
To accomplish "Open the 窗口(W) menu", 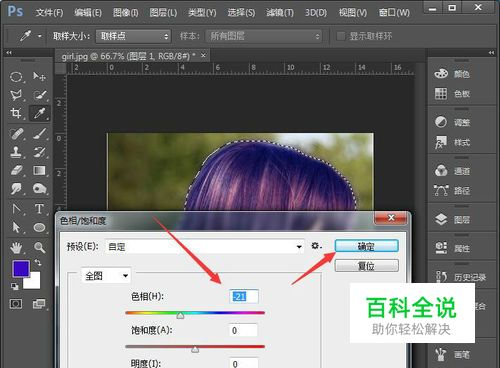I will (394, 13).
